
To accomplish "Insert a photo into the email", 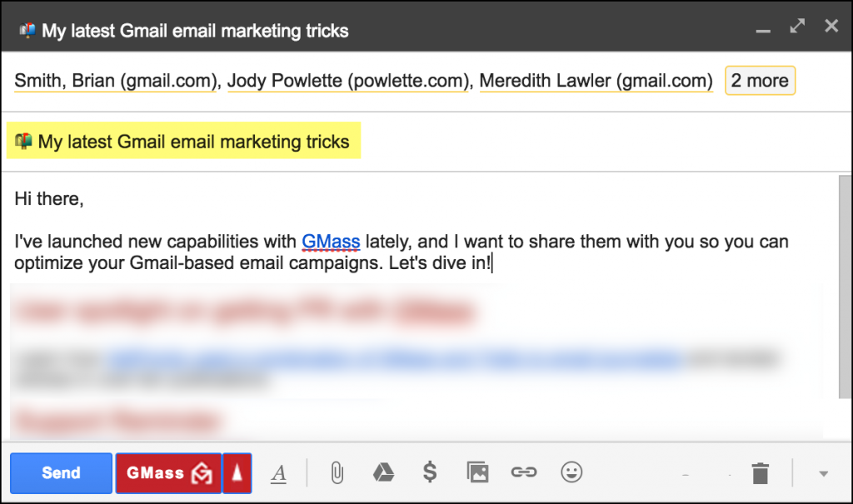I will pyautogui.click(x=477, y=472).
